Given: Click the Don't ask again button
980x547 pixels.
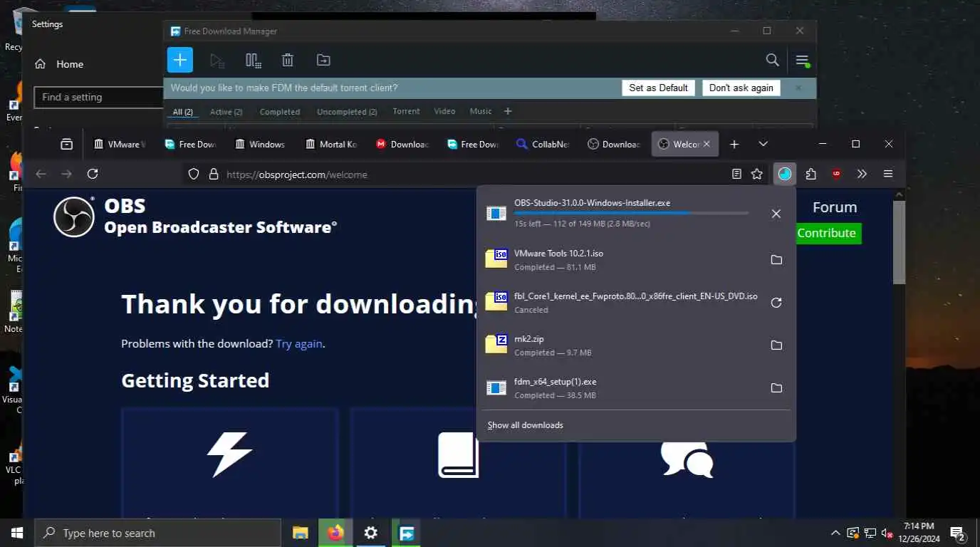Looking at the screenshot, I should (741, 88).
